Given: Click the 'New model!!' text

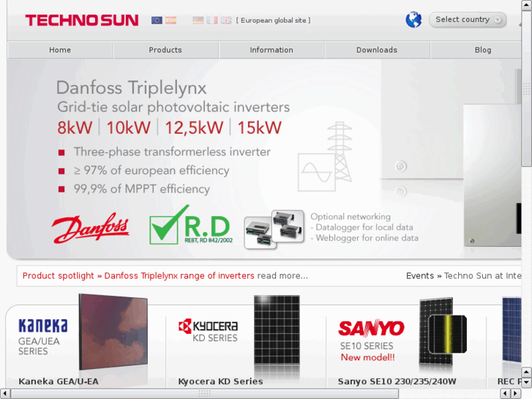Looking at the screenshot, I should (368, 357).
